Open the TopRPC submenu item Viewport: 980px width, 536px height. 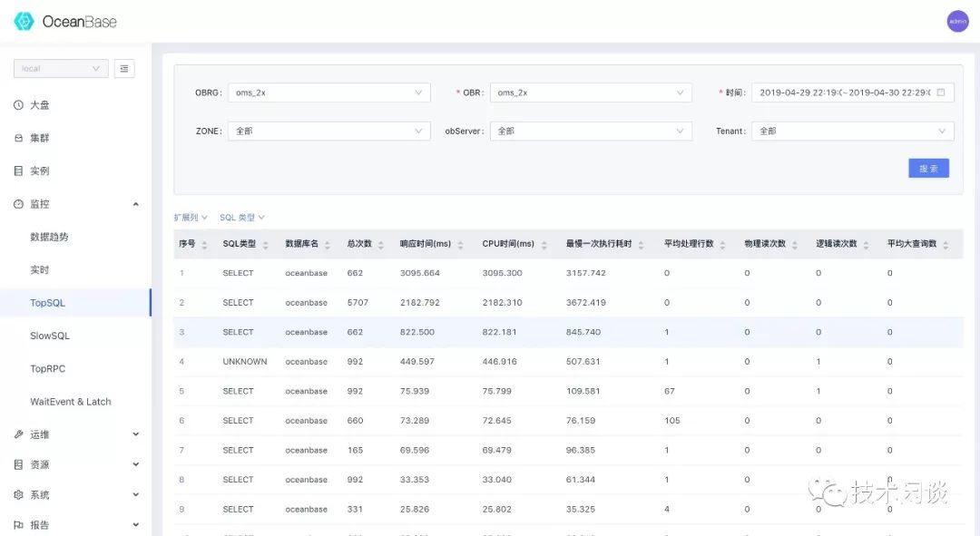pyautogui.click(x=47, y=368)
